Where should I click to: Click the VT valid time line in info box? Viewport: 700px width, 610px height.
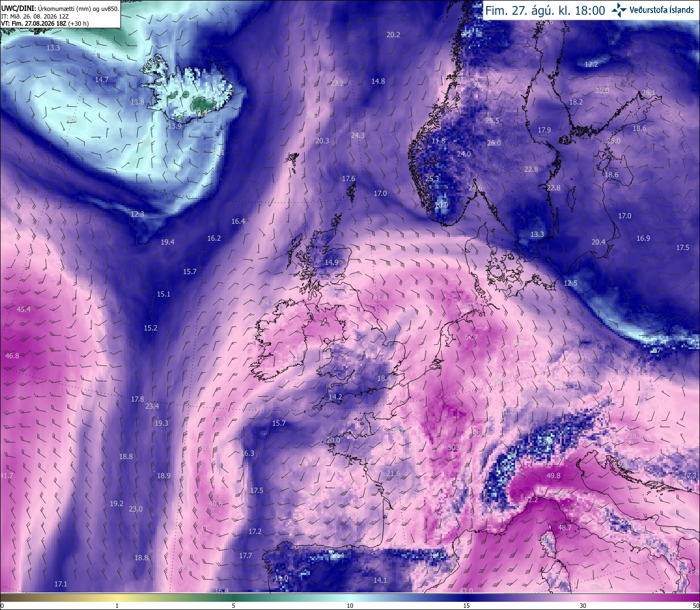pyautogui.click(x=45, y=24)
